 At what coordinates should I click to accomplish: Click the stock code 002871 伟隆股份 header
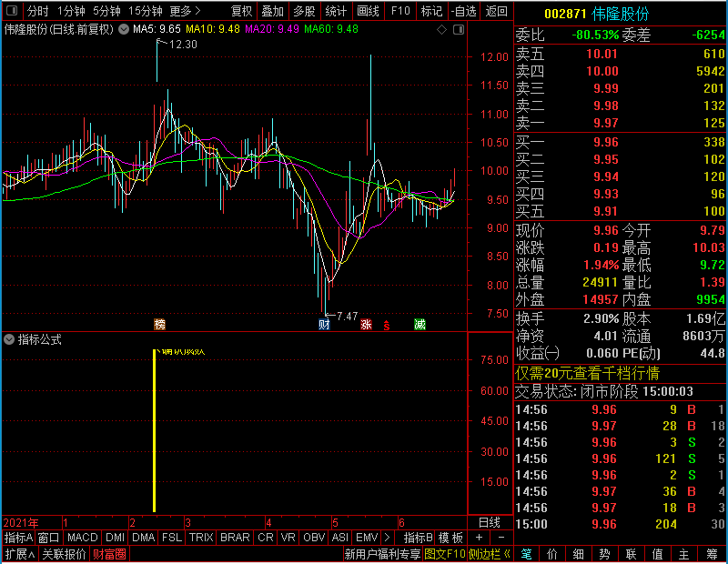point(597,14)
